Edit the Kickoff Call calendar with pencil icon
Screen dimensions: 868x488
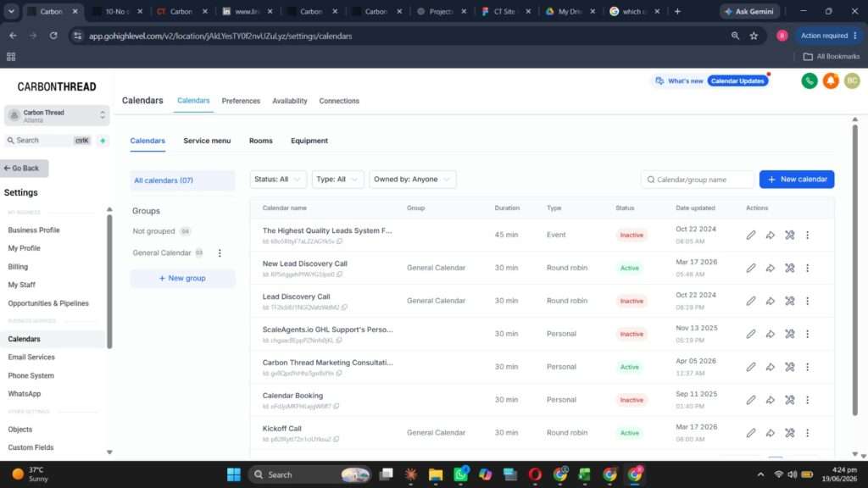click(751, 433)
